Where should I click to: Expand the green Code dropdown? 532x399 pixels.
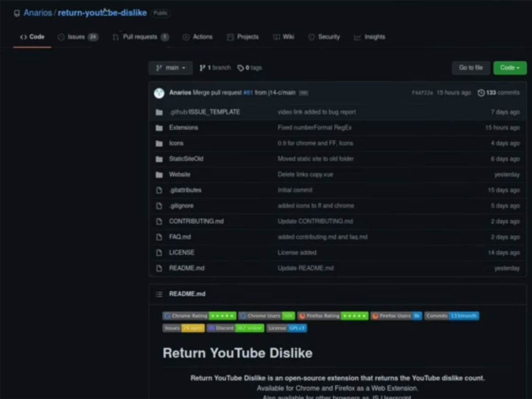[510, 68]
